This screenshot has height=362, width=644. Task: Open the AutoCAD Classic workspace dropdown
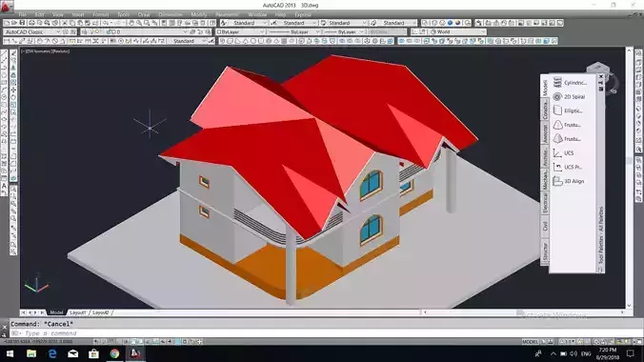tap(32, 31)
